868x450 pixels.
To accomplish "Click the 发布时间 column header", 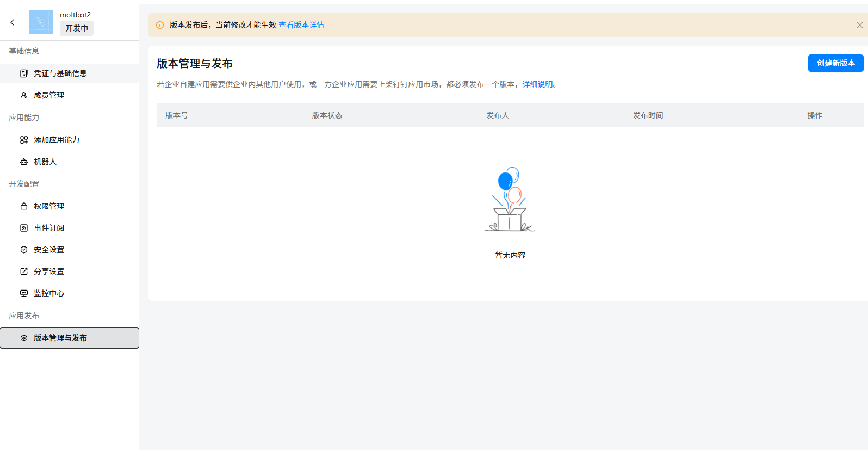I will coord(648,115).
